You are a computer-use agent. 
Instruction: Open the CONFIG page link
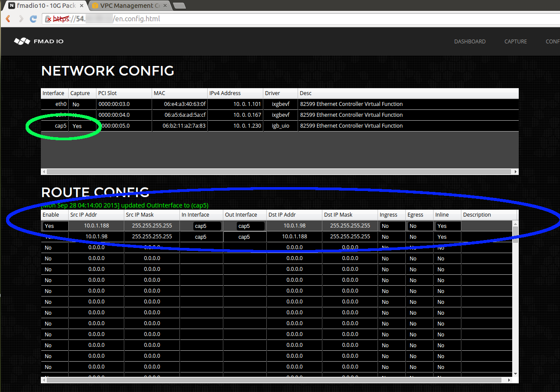pos(552,41)
